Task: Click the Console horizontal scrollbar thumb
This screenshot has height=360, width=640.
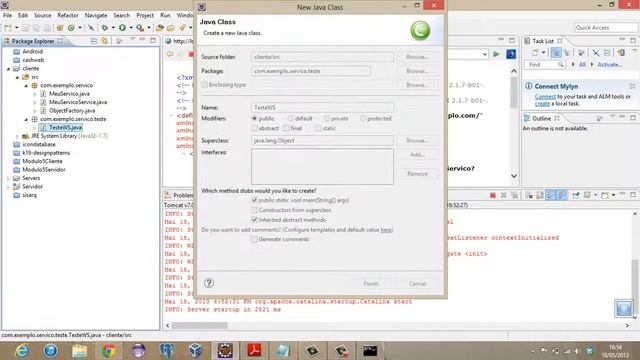Action: [x=199, y=325]
